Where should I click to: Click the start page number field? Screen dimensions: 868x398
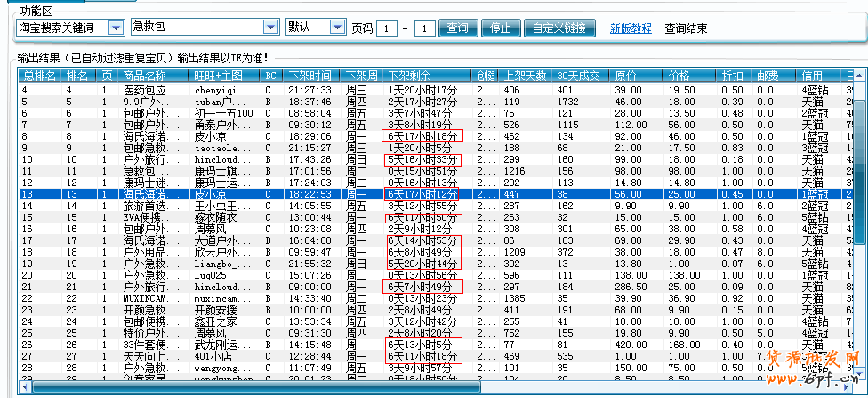point(387,28)
